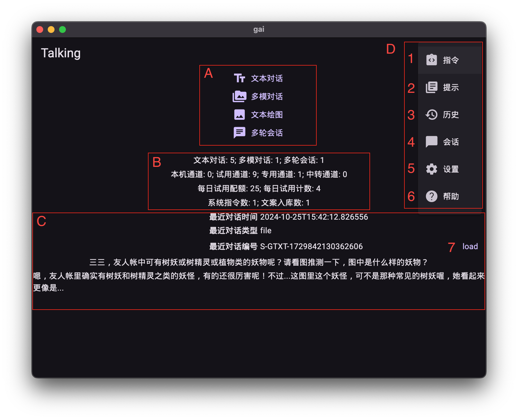Open settings using the gear icon
Image resolution: width=518 pixels, height=420 pixels.
(431, 169)
